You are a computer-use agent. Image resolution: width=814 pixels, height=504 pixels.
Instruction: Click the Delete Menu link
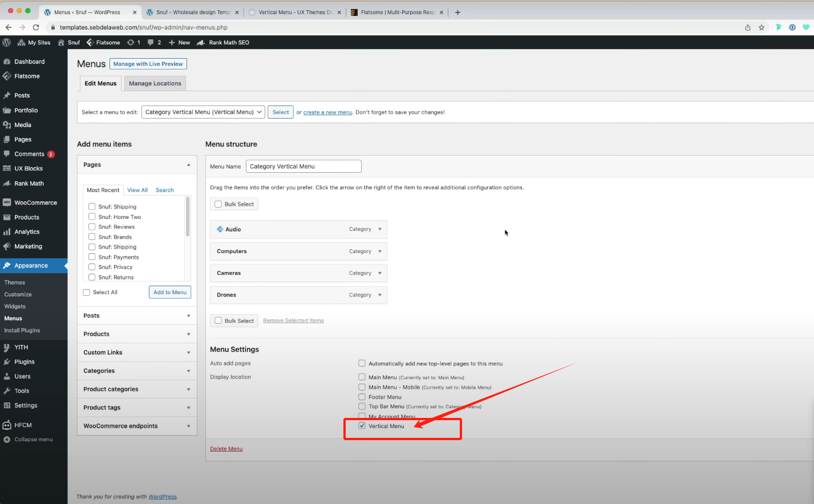(x=226, y=449)
